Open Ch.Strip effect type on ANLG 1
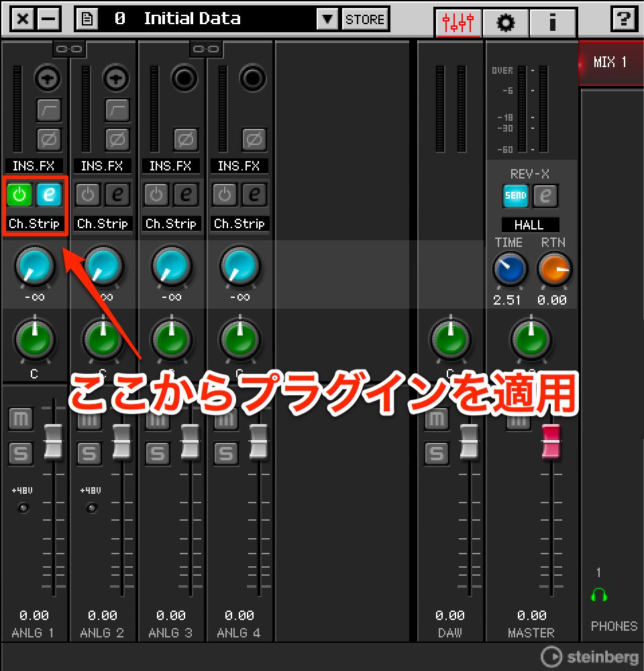This screenshot has height=671, width=644. pos(34,223)
